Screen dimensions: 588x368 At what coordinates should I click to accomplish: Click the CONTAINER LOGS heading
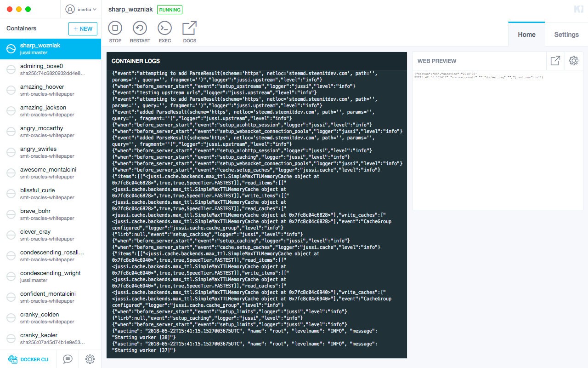coord(136,61)
